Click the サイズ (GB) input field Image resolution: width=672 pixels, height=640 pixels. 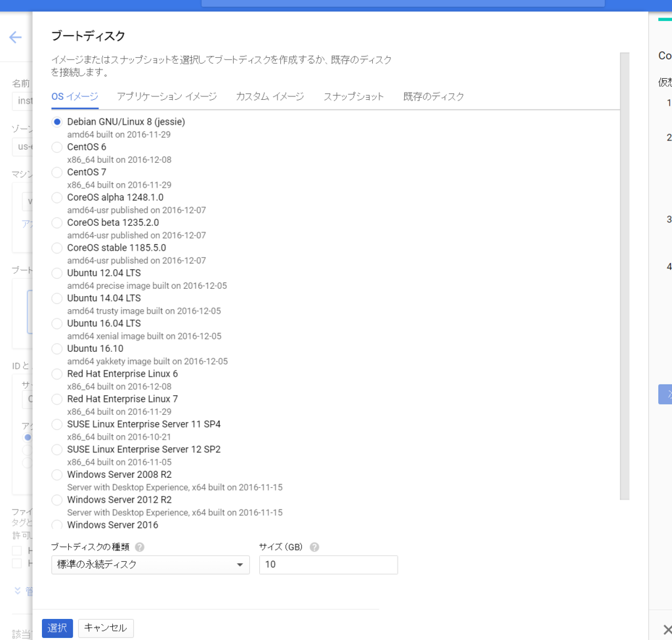click(x=328, y=565)
